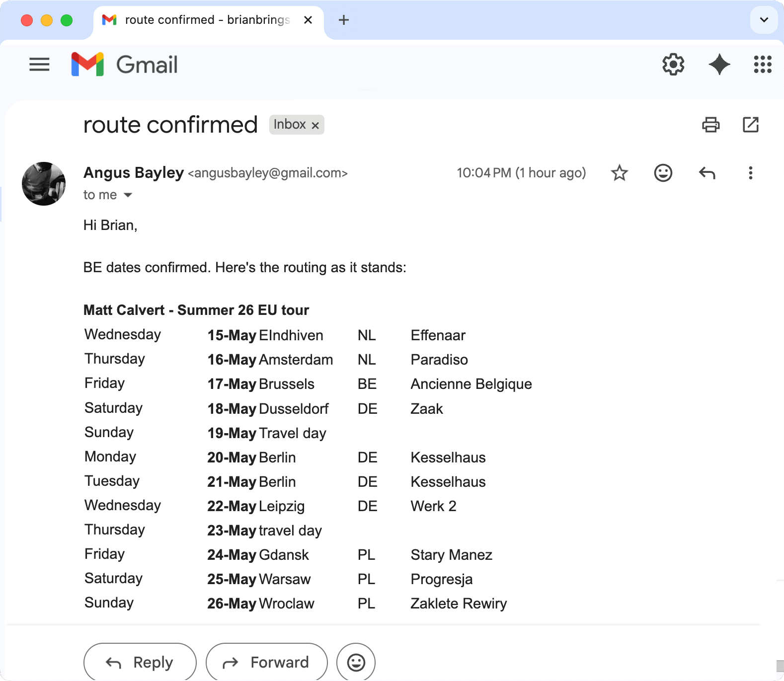This screenshot has height=681, width=784.
Task: Click the Forward button
Action: (x=267, y=662)
